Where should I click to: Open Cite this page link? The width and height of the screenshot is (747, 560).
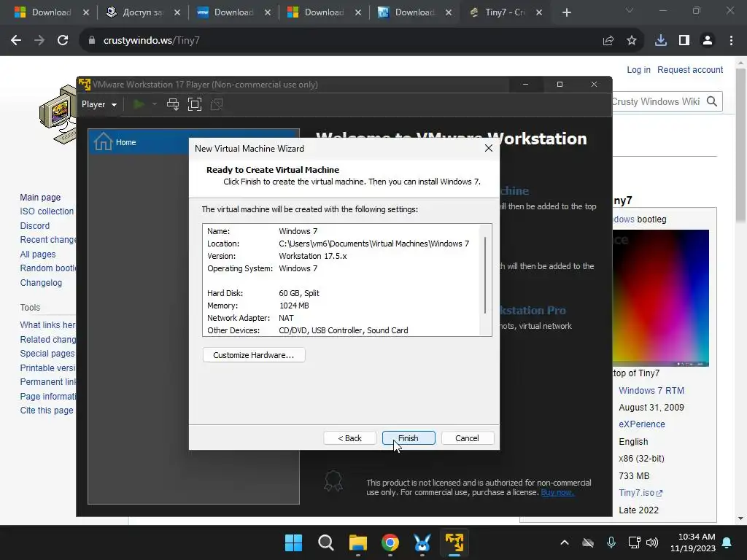(47, 411)
